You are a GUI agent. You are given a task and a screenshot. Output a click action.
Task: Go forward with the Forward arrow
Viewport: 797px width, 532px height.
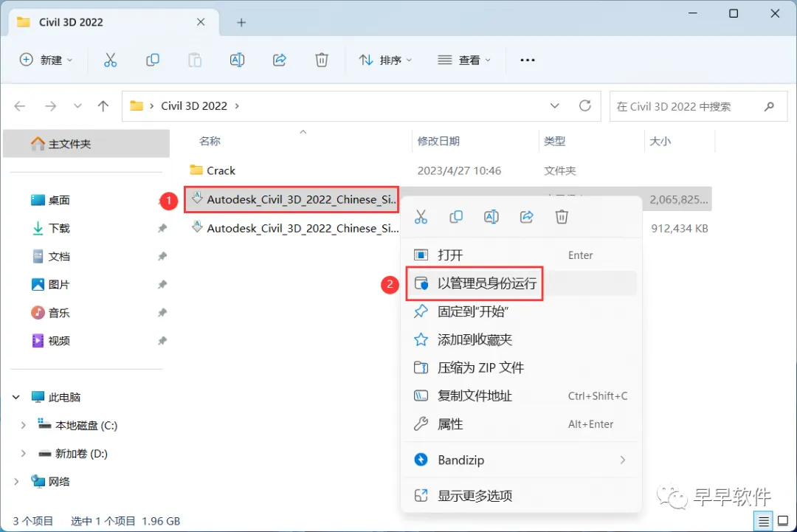50,106
